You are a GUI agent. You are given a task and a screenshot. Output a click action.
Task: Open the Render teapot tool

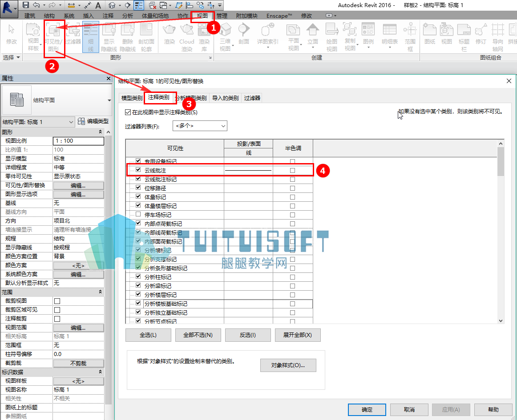click(169, 34)
